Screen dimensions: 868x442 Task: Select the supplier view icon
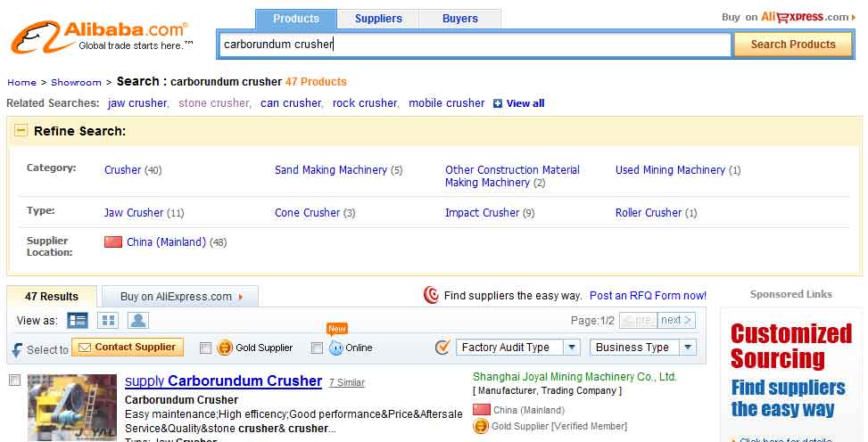[138, 321]
